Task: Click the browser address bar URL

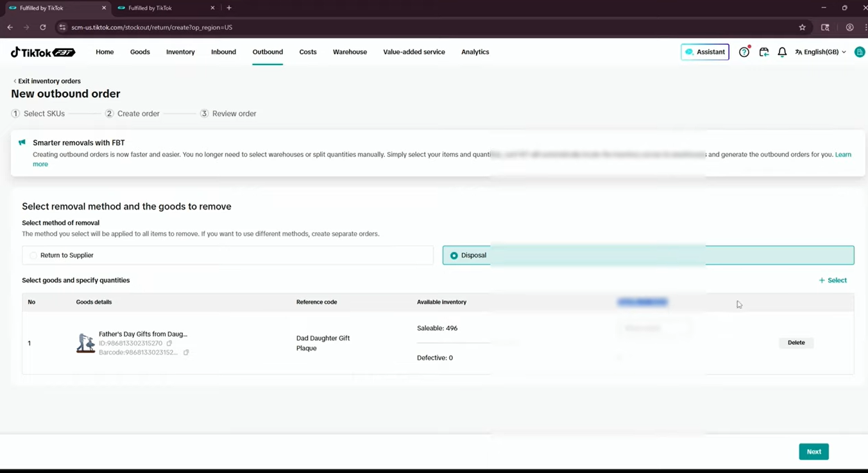Action: (x=152, y=28)
